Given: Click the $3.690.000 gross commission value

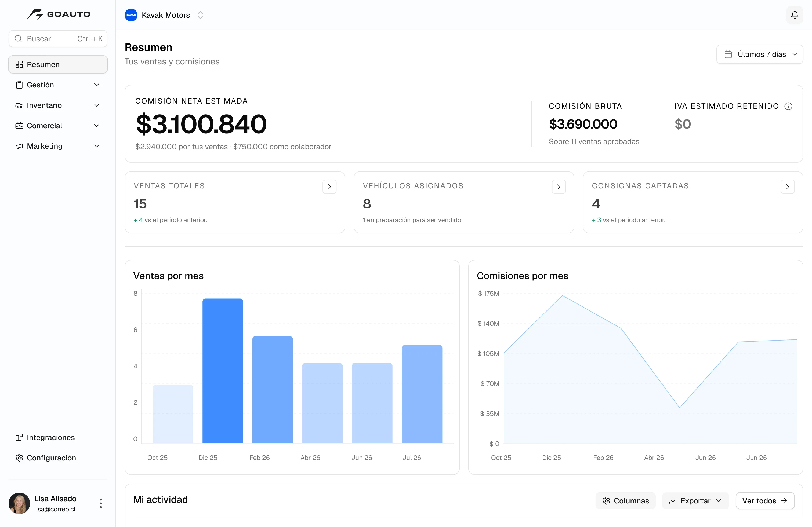Looking at the screenshot, I should tap(583, 124).
